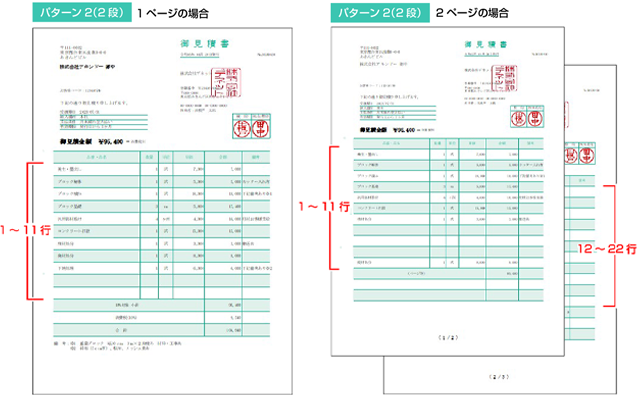Click the 2ページの場合 heading text
Image resolution: width=640 pixels, height=397 pixels.
pyautogui.click(x=472, y=13)
